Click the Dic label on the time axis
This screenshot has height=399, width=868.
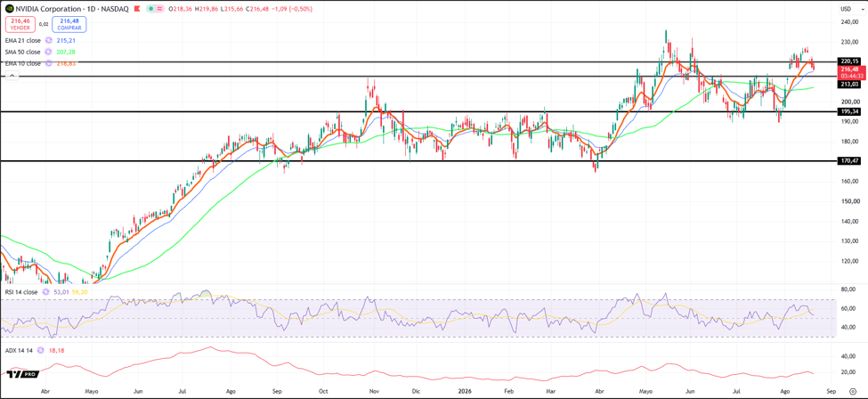(415, 391)
